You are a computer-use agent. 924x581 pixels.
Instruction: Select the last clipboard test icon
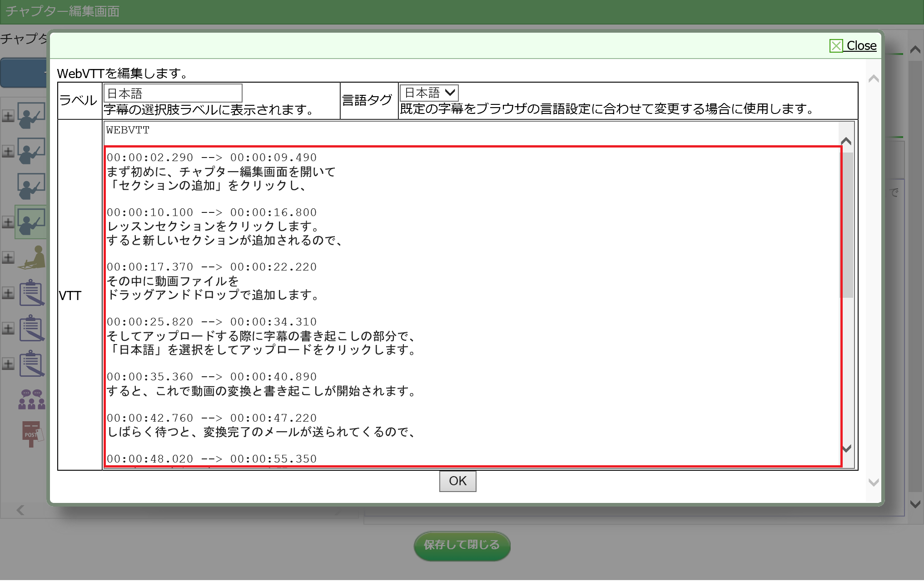coord(32,364)
